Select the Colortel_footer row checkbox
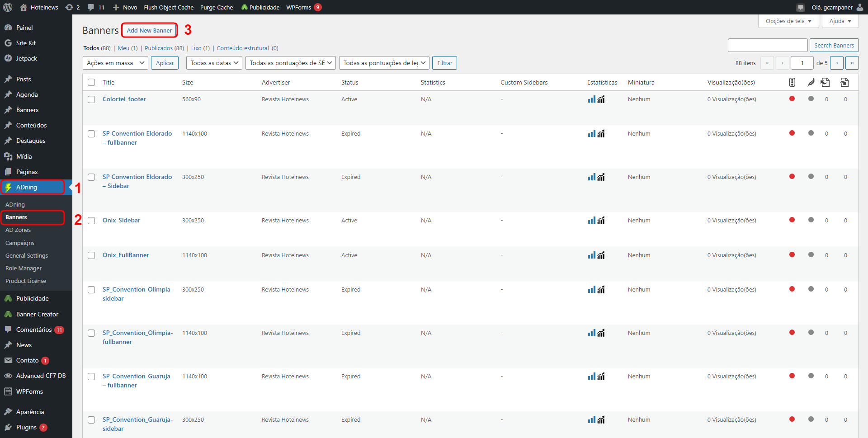Image resolution: width=868 pixels, height=438 pixels. point(91,99)
